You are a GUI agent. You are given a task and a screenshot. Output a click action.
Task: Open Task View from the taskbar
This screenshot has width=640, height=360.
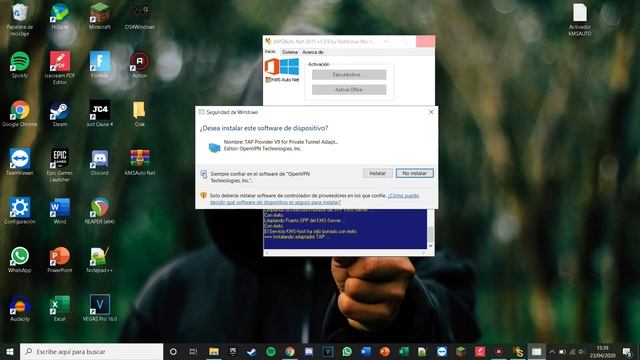click(193, 351)
